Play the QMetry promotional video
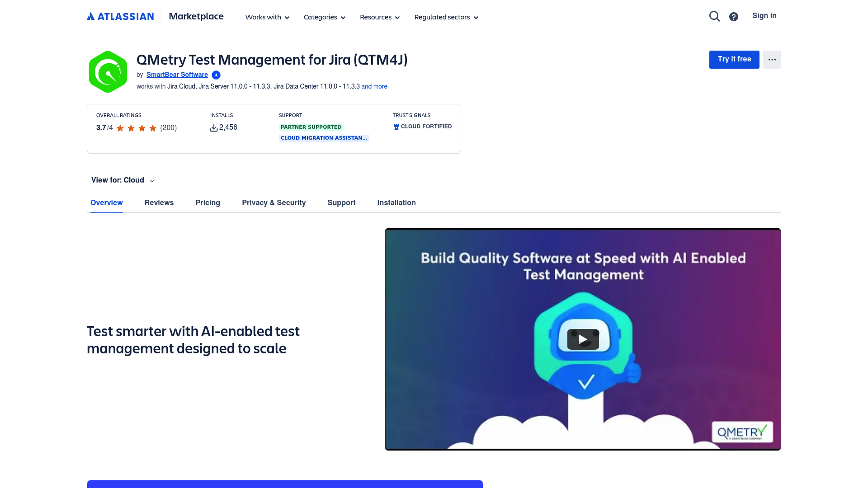The image size is (868, 488). (583, 339)
